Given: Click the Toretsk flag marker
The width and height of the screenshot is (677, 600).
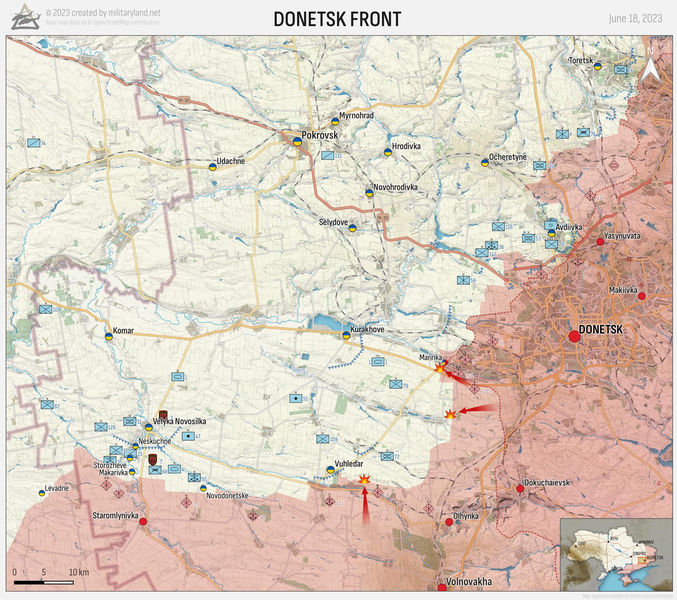Looking at the screenshot, I should click(599, 67).
